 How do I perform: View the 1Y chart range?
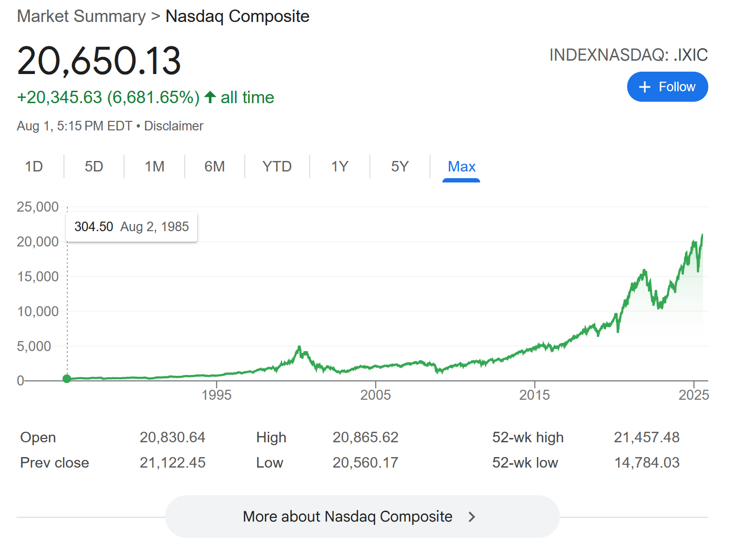[339, 167]
